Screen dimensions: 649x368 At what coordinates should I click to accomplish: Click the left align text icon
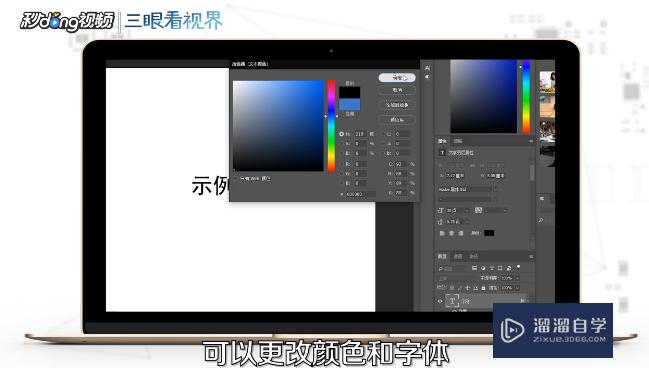coord(442,233)
